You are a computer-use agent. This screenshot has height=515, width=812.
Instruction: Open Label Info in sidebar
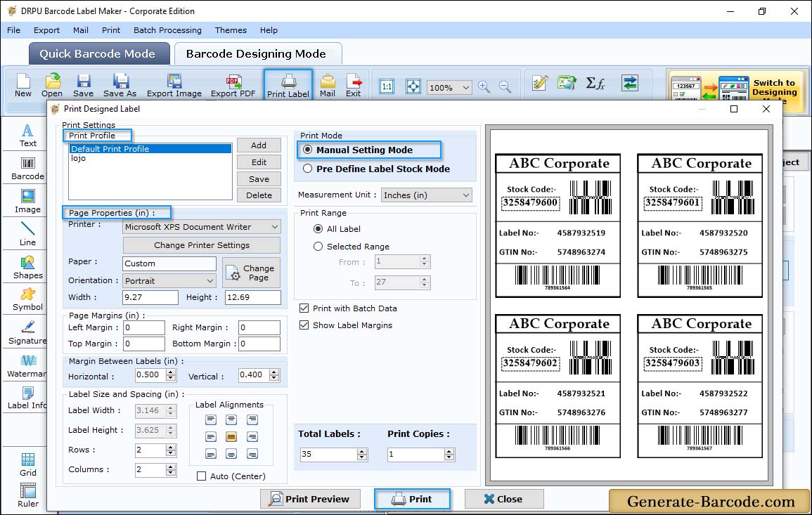pos(28,398)
